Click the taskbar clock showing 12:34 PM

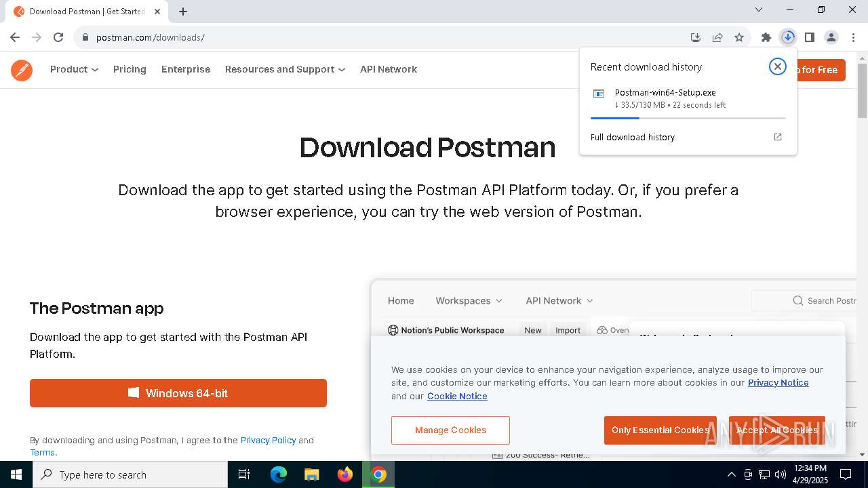click(810, 474)
